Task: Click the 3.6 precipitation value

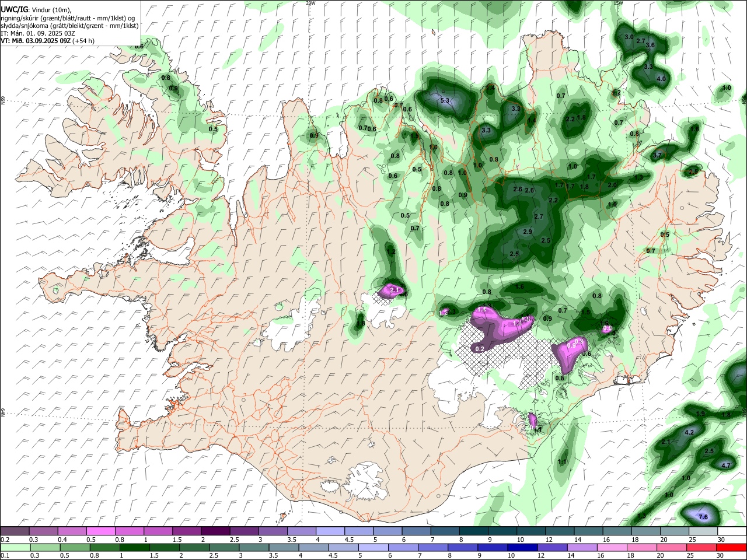Action: [x=651, y=45]
